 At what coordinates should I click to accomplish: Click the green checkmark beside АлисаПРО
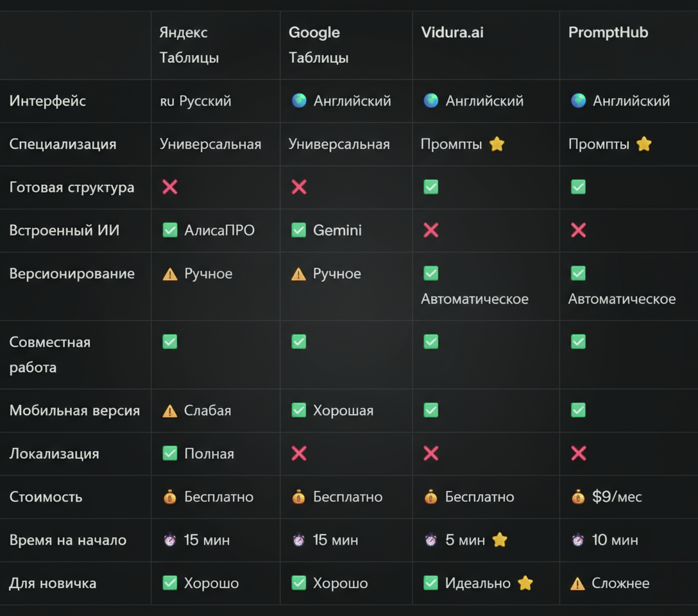[x=170, y=230]
